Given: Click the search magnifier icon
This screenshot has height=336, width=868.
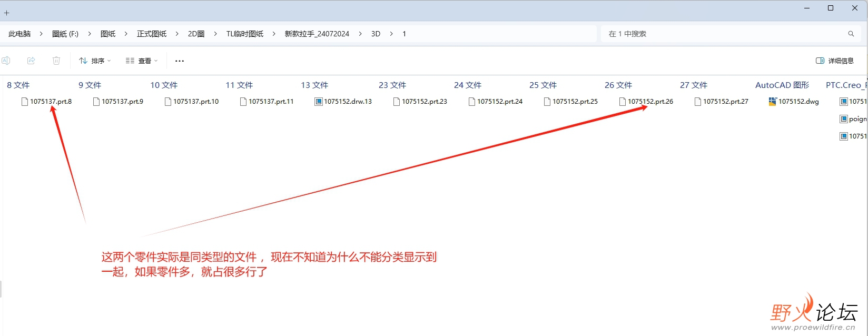Looking at the screenshot, I should [851, 34].
